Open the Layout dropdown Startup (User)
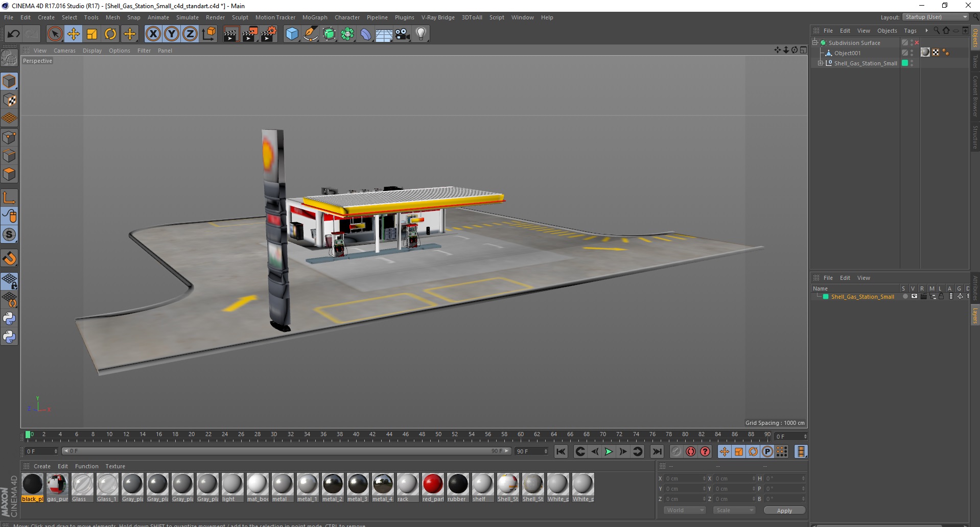This screenshot has height=527, width=980. [x=936, y=17]
